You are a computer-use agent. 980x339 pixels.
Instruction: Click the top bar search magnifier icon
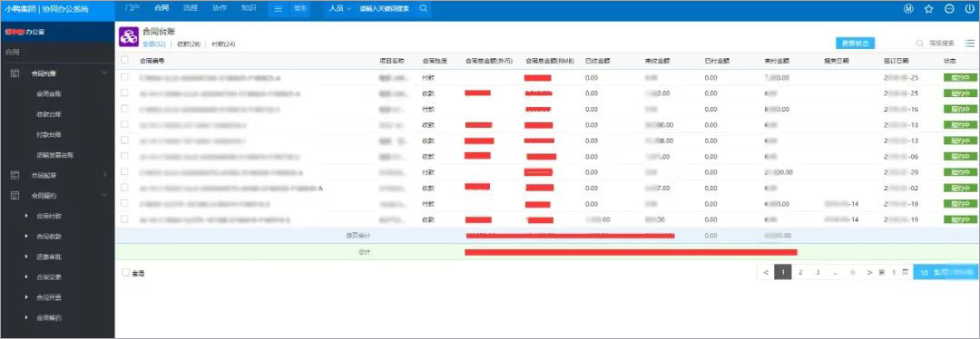pos(423,9)
